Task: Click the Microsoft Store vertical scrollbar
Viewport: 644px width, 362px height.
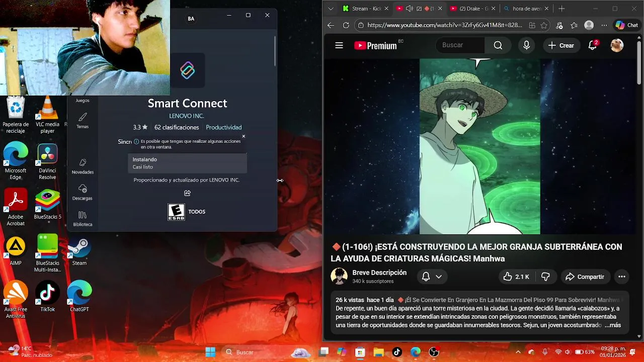Action: tap(275, 51)
